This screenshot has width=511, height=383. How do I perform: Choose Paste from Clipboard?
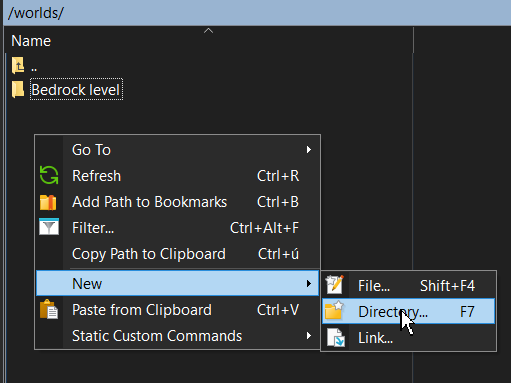tap(177, 310)
